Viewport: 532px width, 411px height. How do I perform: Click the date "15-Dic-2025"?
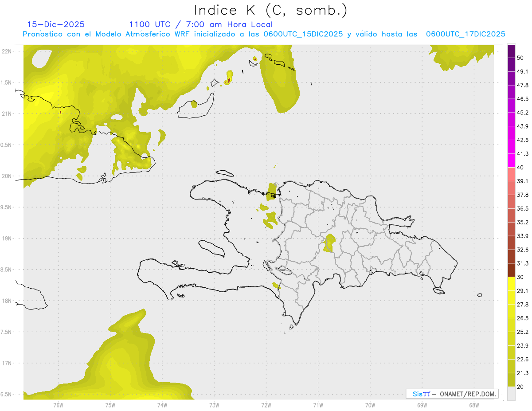56,24
